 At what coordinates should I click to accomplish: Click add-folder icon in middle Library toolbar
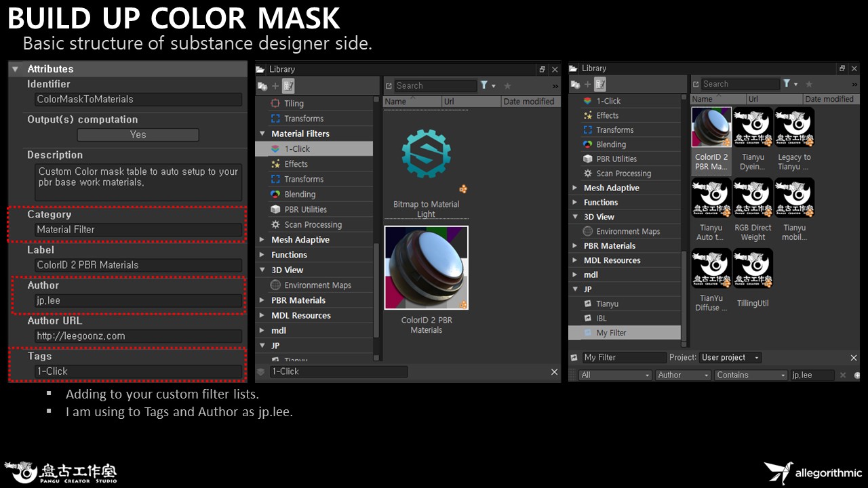[x=262, y=86]
